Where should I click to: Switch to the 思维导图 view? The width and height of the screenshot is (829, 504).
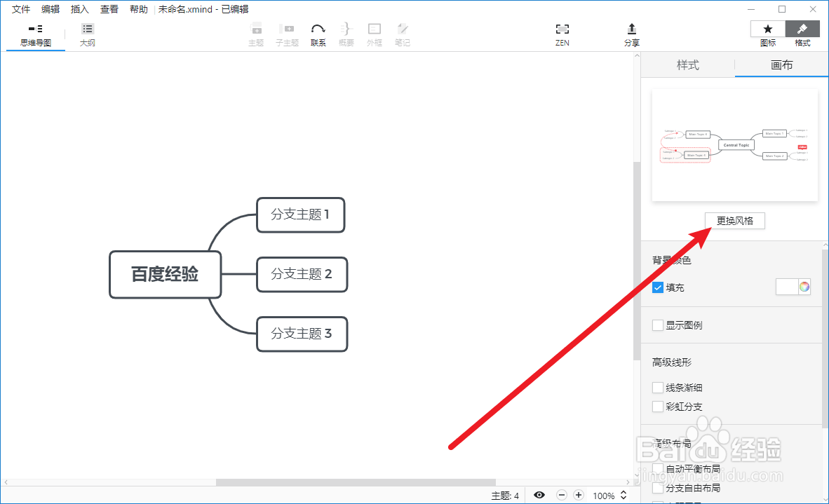(36, 35)
